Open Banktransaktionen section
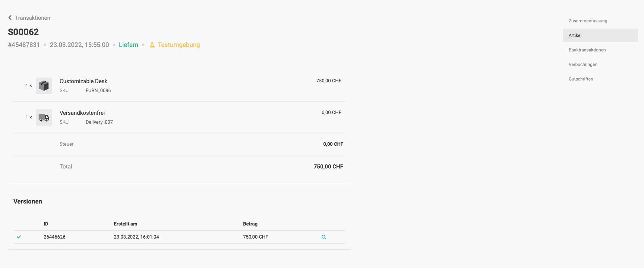This screenshot has height=268, width=644. (x=587, y=50)
